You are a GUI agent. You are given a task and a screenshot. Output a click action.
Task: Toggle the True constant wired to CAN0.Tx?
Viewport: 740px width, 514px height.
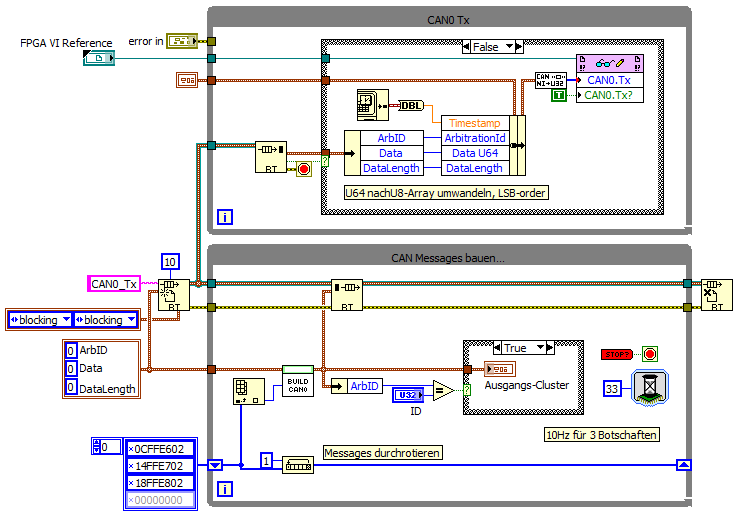[x=559, y=95]
